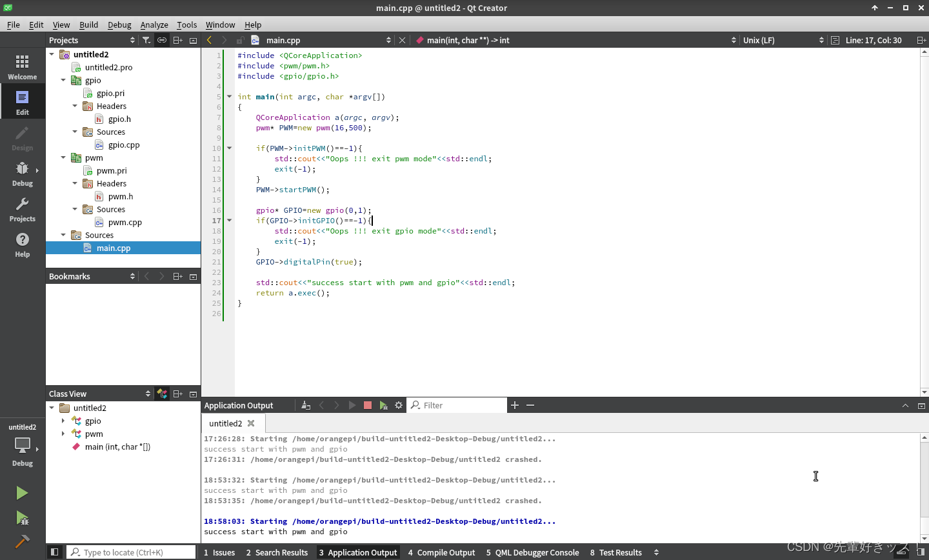The height and width of the screenshot is (560, 929).
Task: Close the Bookmarks panel
Action: [x=193, y=276]
